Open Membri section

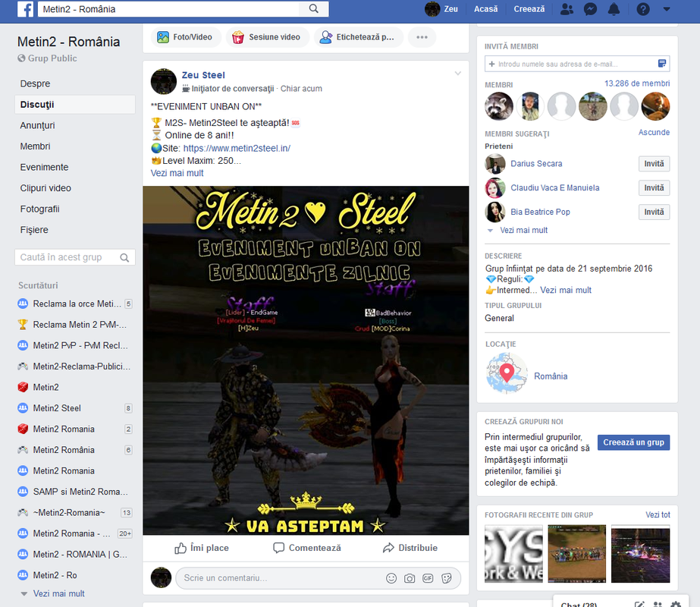pos(36,146)
